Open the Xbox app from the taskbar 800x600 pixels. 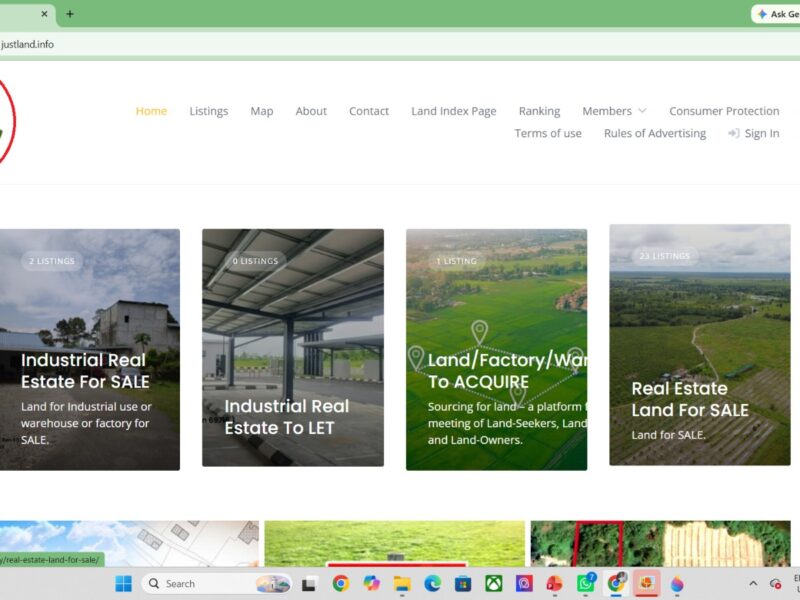pyautogui.click(x=493, y=583)
